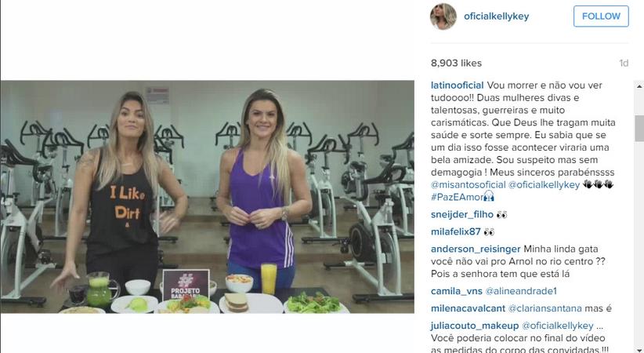Click the comments scrollbar down arrow
The height and width of the screenshot is (353, 644).
click(639, 350)
